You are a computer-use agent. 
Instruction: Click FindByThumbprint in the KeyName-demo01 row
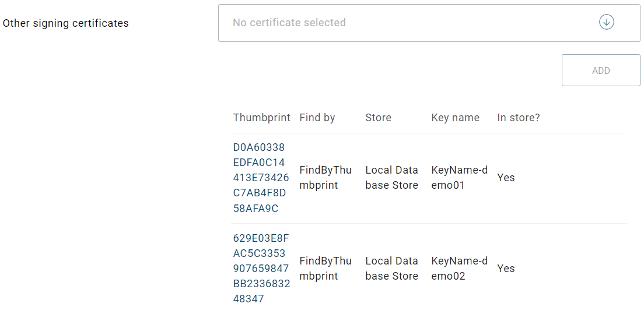coord(325,178)
